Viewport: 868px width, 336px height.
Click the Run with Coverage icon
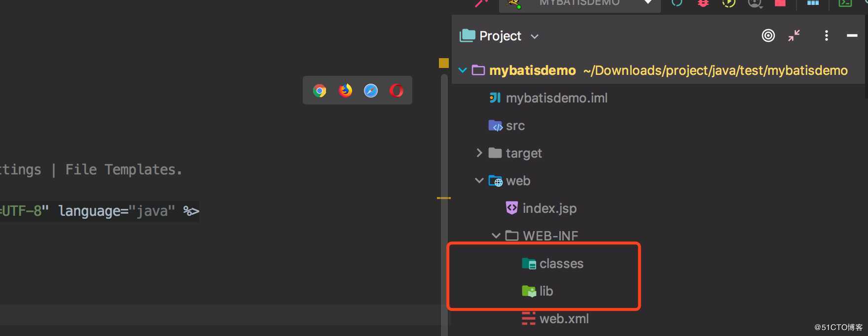(x=729, y=2)
